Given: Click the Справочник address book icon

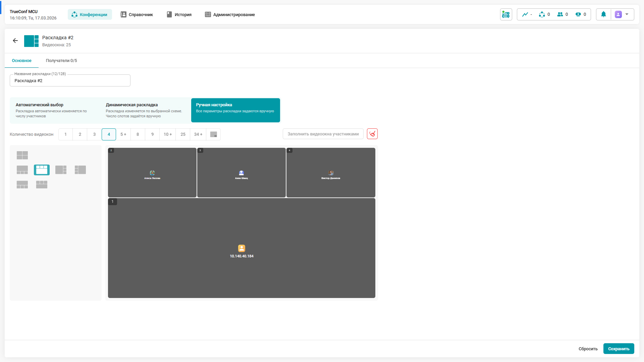Looking at the screenshot, I should tap(123, 14).
